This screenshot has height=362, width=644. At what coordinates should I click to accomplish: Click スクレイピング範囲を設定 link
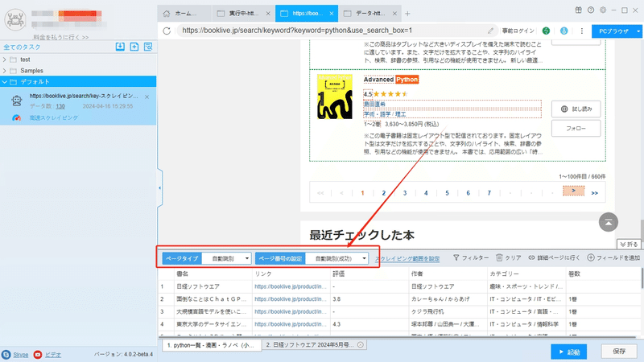point(407,258)
